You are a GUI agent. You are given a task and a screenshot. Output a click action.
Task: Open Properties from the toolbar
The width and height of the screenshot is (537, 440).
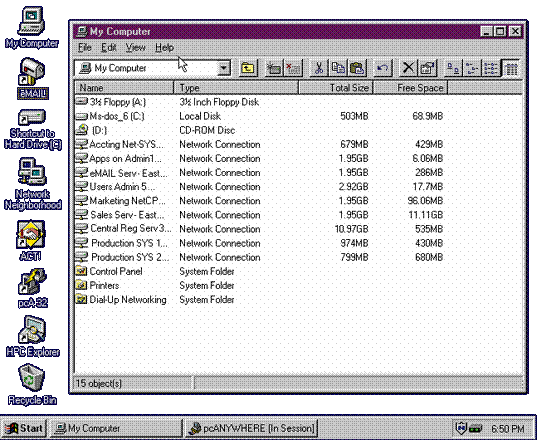click(427, 68)
